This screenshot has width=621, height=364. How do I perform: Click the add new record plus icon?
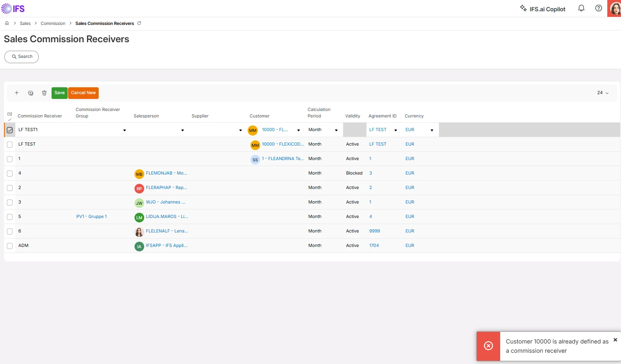(17, 93)
